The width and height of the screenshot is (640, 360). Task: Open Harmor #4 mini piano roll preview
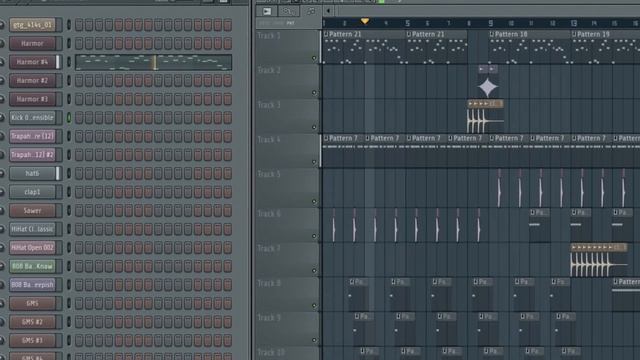pos(153,62)
